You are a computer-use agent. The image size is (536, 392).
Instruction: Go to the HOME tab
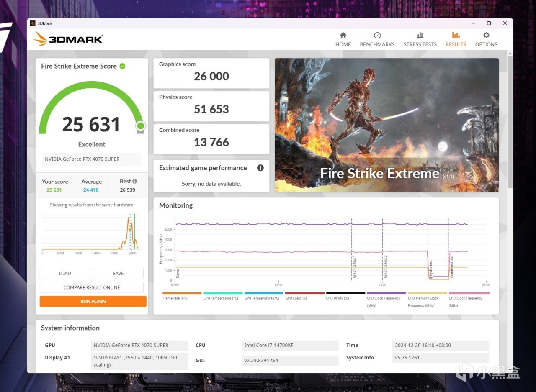tap(343, 39)
